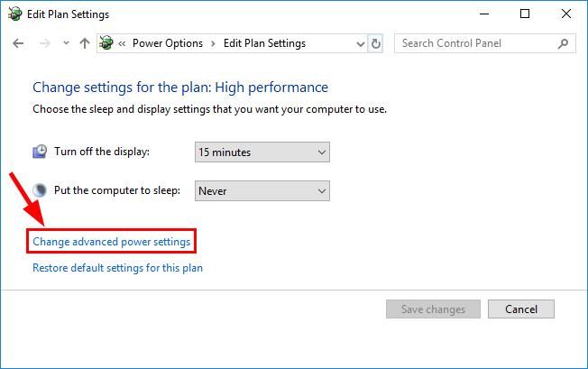Click the sleep moon icon
The height and width of the screenshot is (369, 588).
click(40, 190)
